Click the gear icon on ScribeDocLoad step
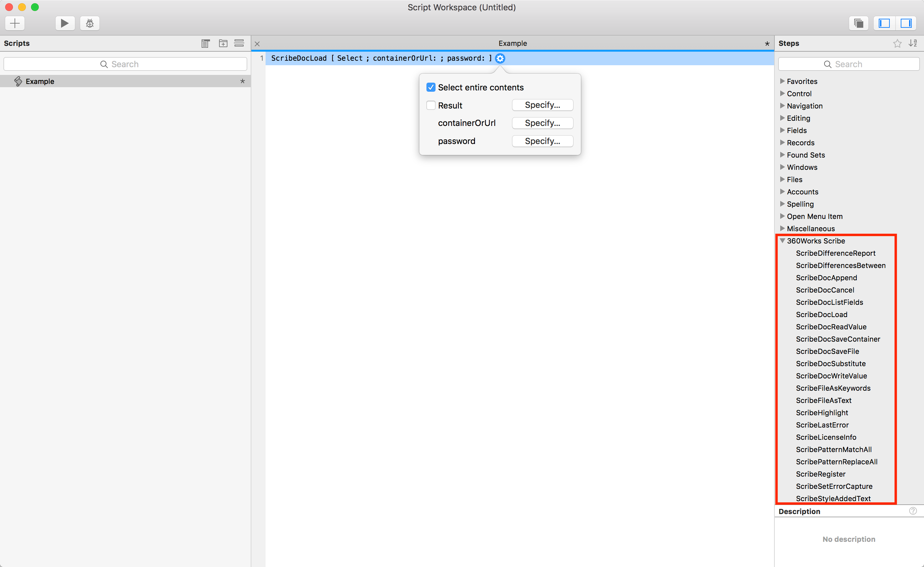 pyautogui.click(x=500, y=58)
